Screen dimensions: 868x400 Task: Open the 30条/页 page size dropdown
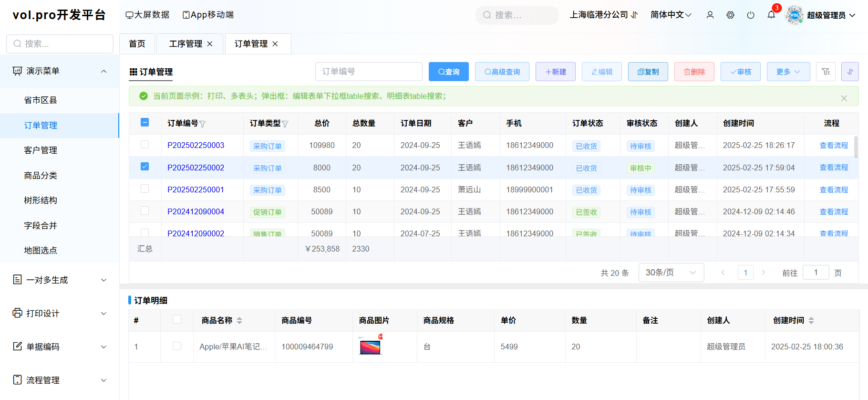[x=671, y=273]
